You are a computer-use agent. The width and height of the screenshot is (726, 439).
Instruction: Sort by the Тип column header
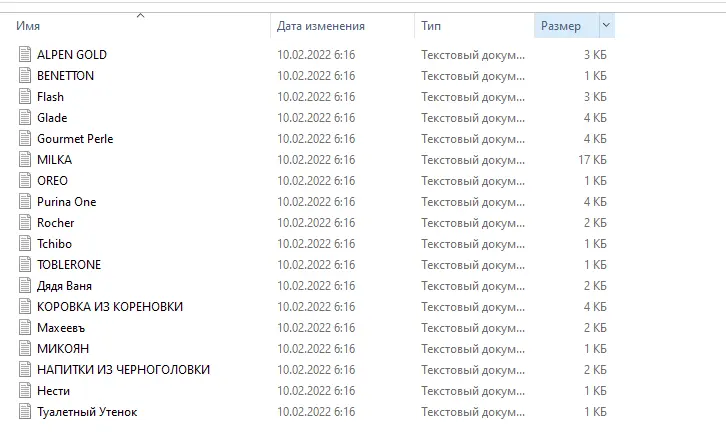point(431,26)
